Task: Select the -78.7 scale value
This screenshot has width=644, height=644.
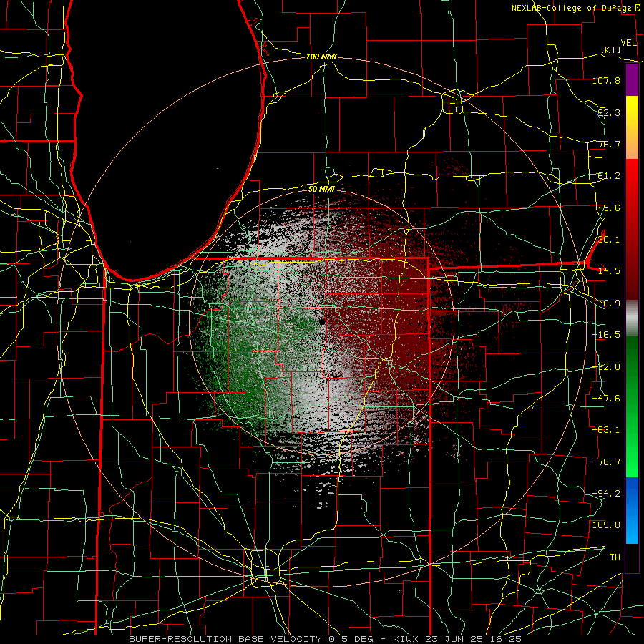Action: click(x=606, y=462)
